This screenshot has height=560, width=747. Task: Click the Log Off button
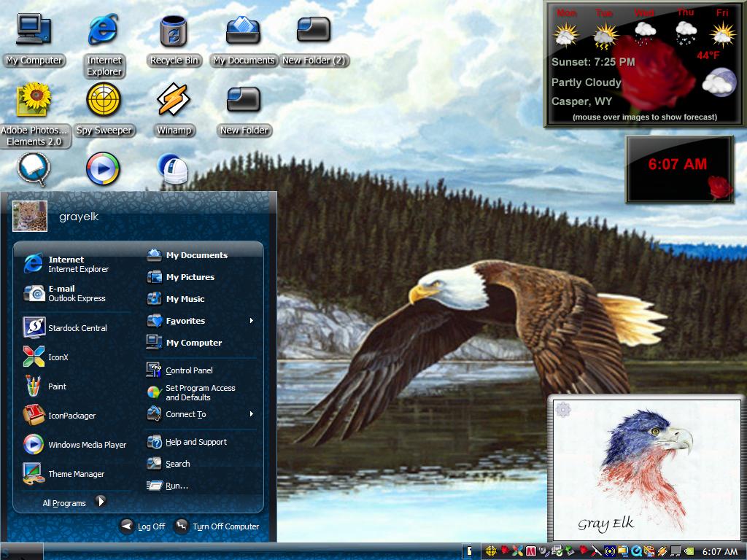pyautogui.click(x=142, y=526)
